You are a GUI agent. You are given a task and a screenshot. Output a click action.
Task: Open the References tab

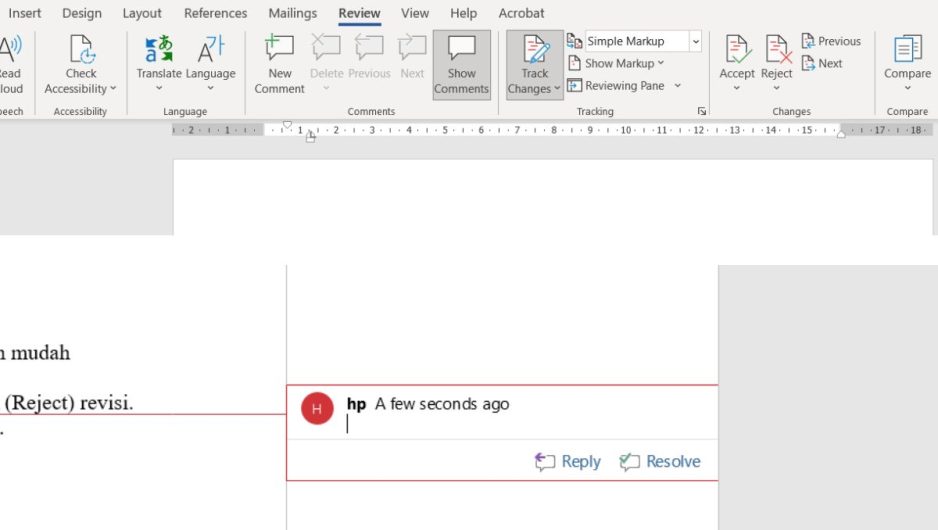click(215, 13)
